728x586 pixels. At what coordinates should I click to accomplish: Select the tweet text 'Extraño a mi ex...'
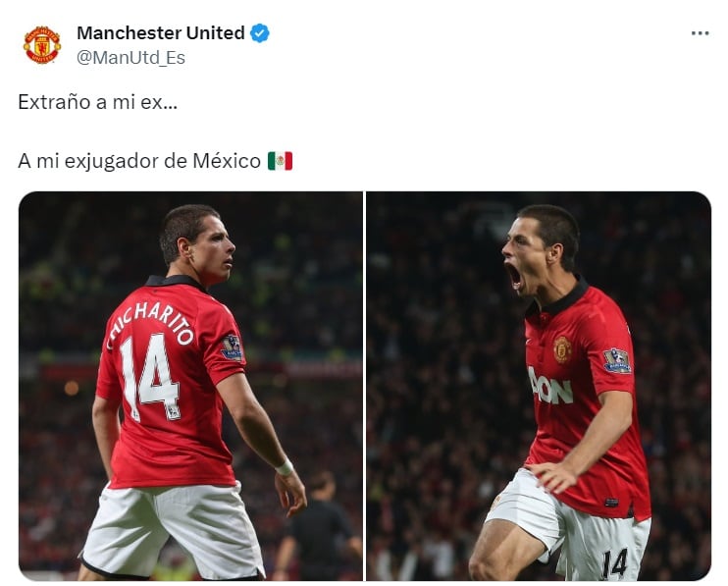97,102
